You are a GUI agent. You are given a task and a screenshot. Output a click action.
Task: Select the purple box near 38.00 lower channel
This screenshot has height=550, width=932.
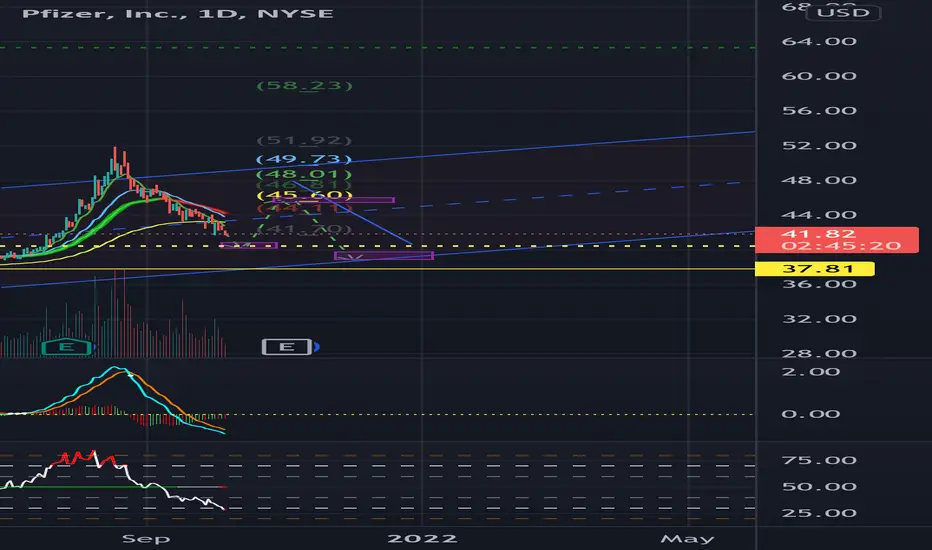tap(384, 256)
